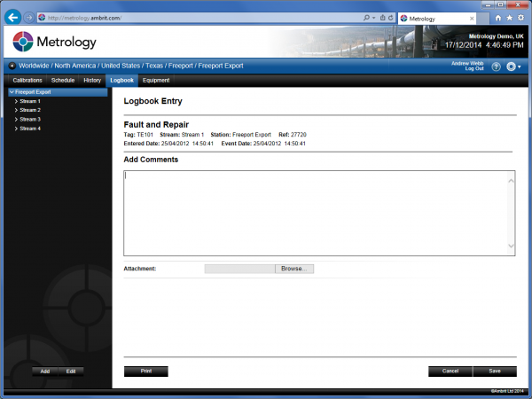
Task: Click the Print button
Action: click(146, 372)
